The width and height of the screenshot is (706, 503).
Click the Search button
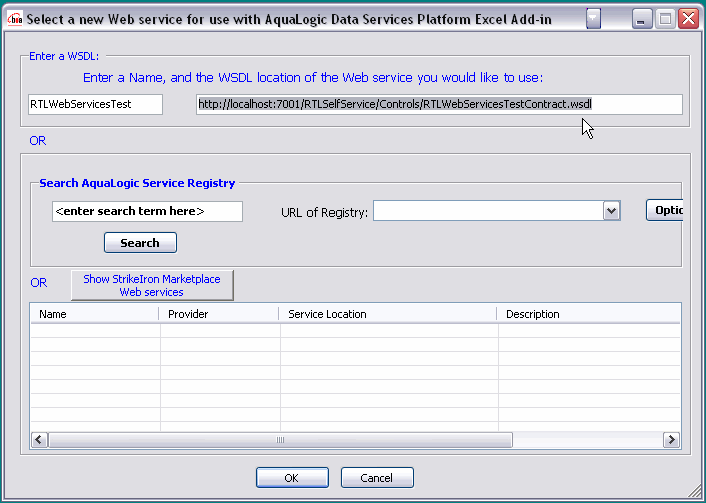[x=140, y=243]
